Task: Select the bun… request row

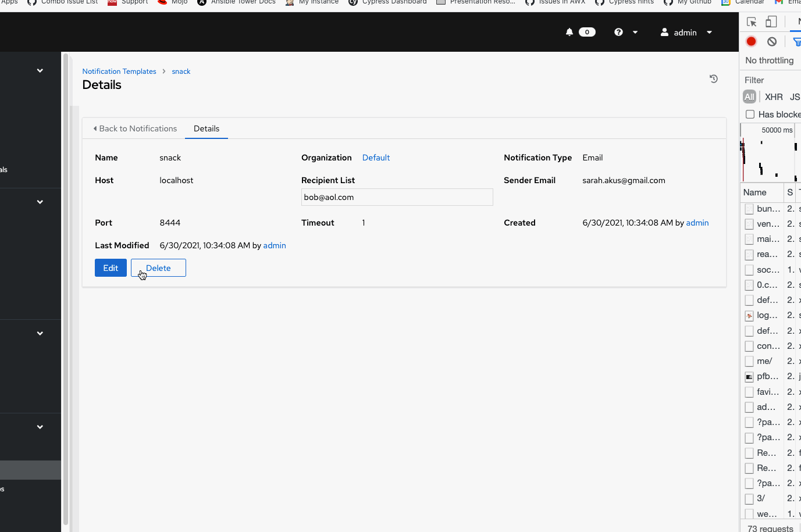Action: 770,209
